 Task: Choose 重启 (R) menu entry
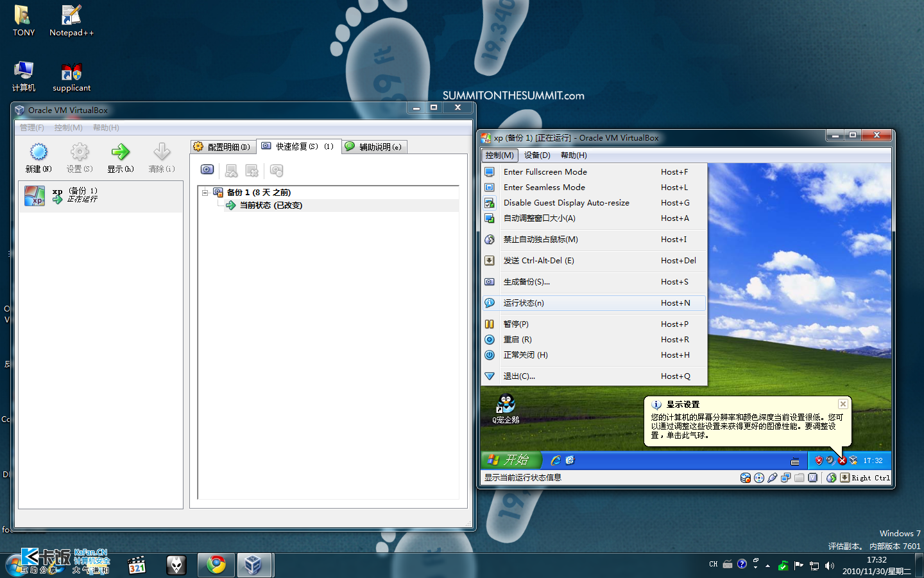pos(594,339)
